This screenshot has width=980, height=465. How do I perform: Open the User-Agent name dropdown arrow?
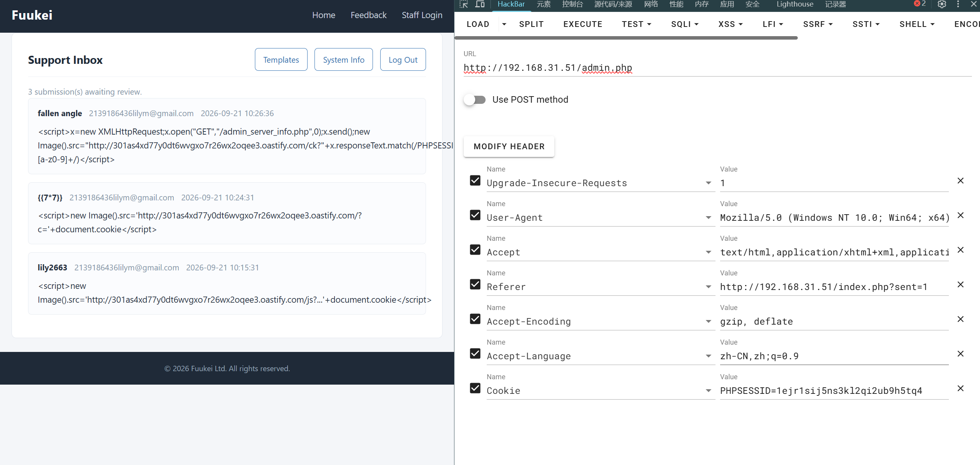708,218
